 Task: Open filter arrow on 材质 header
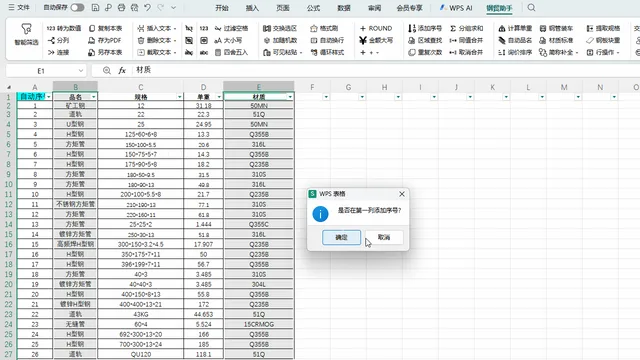290,97
